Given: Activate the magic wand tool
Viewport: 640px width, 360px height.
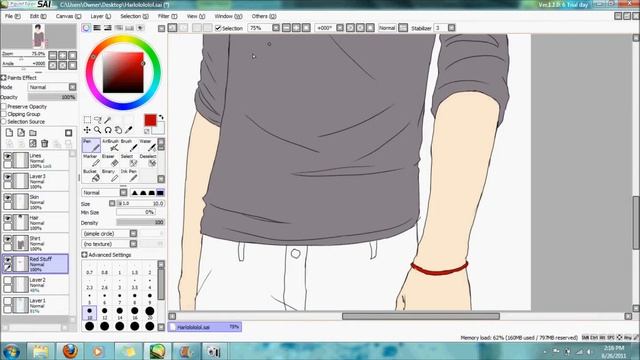Looking at the screenshot, I should 108,120.
